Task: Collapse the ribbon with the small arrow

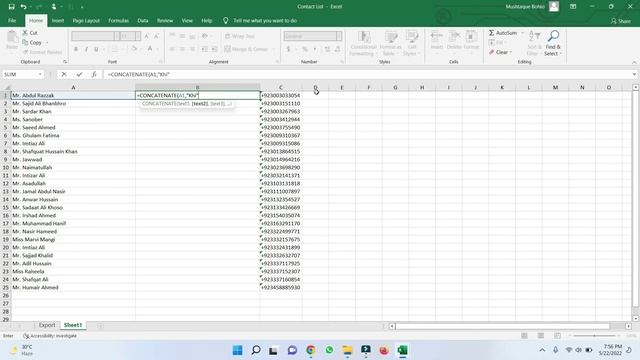Action: point(634,62)
